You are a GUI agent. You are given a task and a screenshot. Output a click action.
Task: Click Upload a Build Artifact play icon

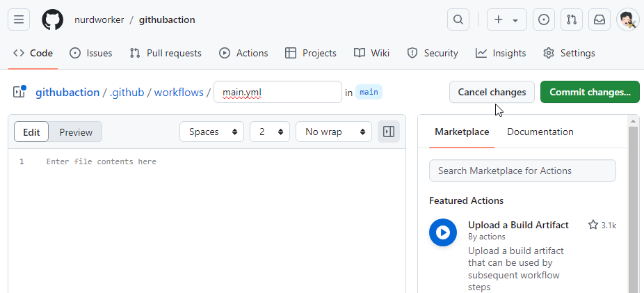443,232
